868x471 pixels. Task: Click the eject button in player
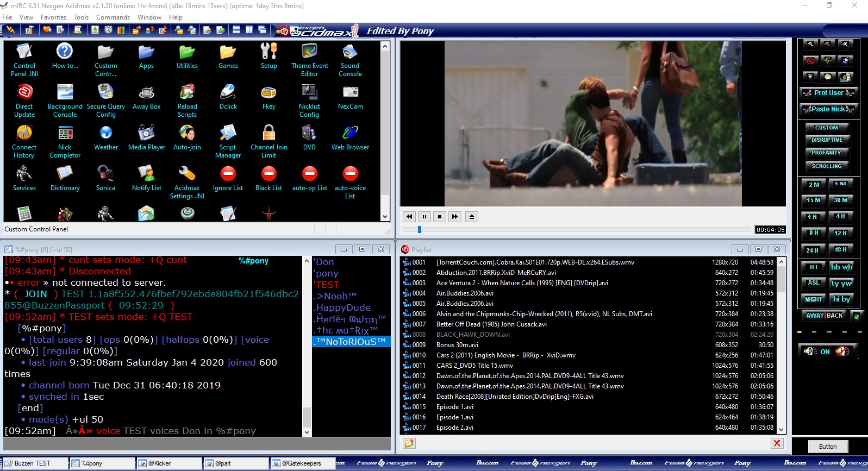click(472, 217)
